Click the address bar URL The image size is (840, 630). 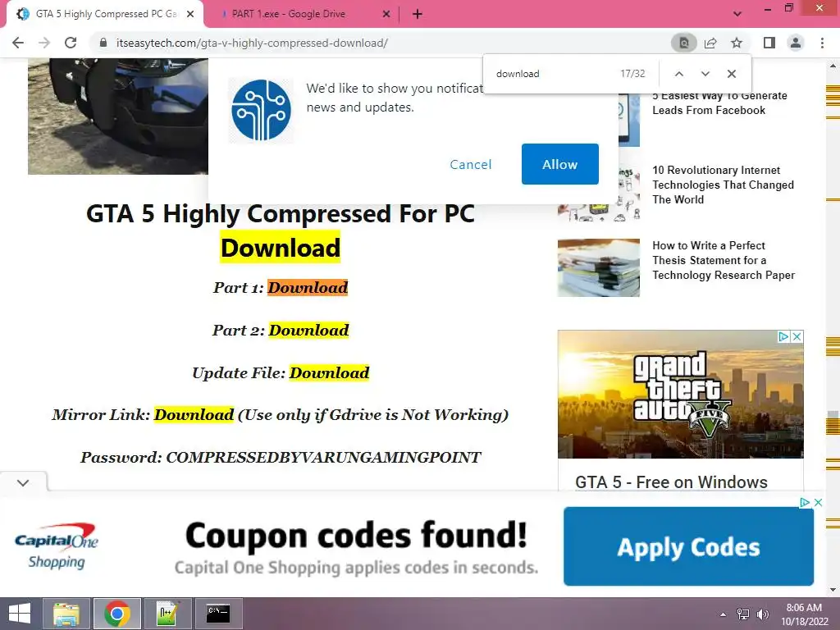click(252, 43)
